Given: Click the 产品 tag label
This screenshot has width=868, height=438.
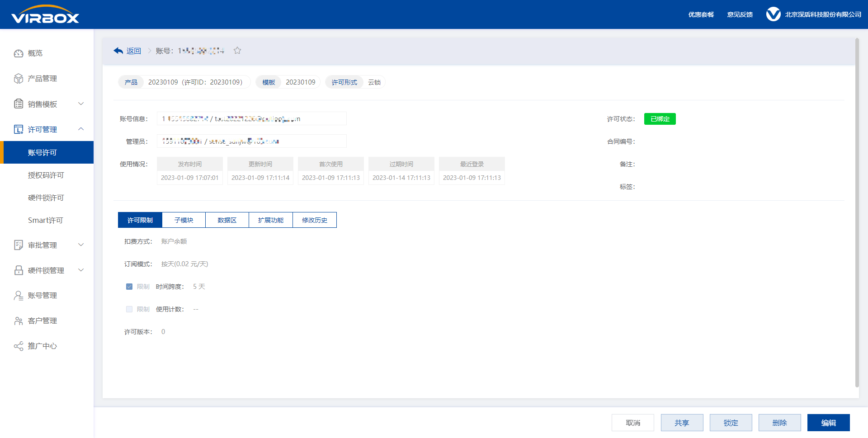Looking at the screenshot, I should click(x=131, y=82).
